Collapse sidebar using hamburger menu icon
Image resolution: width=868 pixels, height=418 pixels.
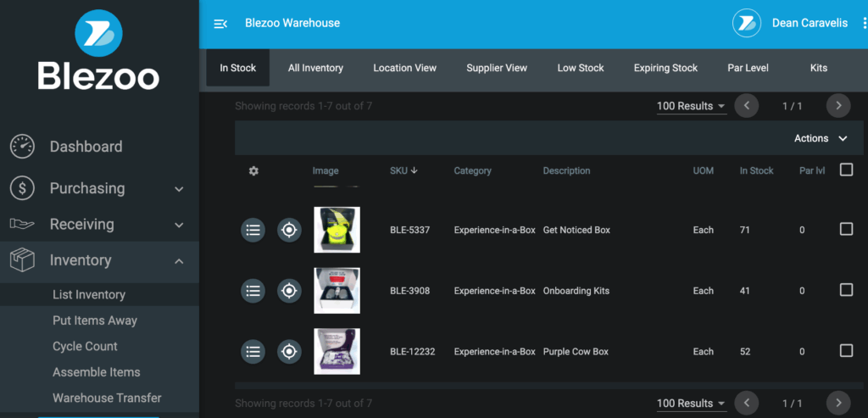pos(220,23)
